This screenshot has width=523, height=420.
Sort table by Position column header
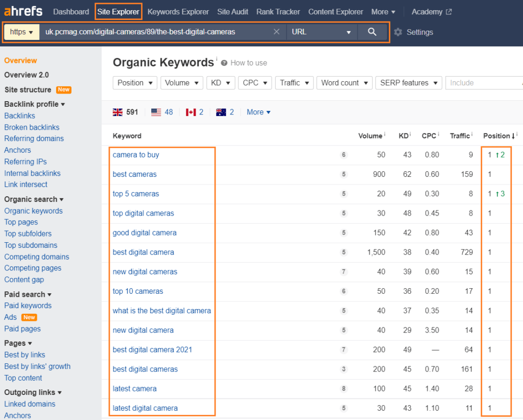(x=498, y=136)
